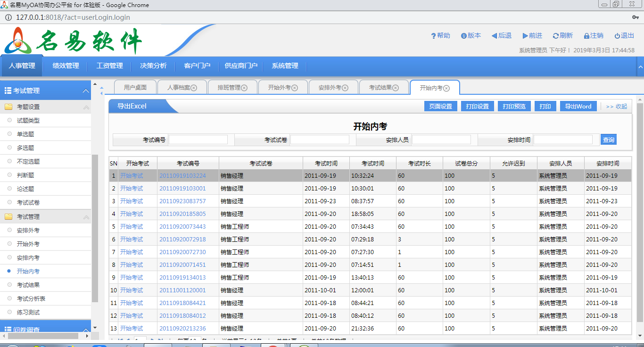644x347 pixels.
Task: Close the 人事档案 tab
Action: pyautogui.click(x=194, y=88)
